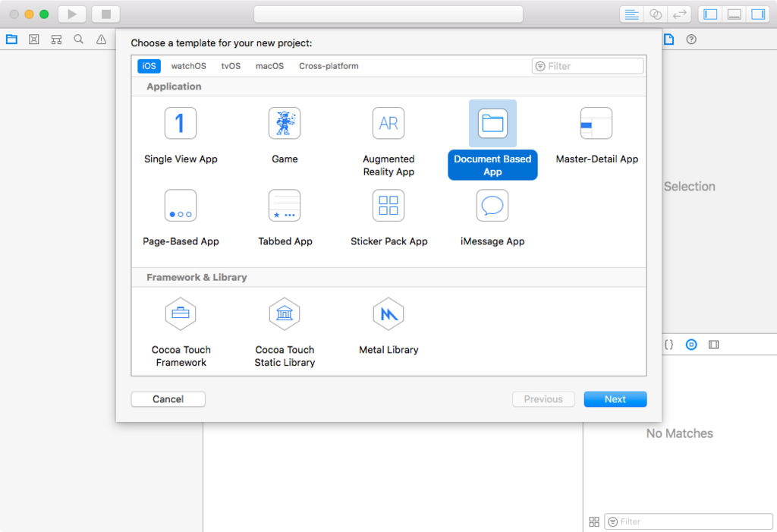
Task: Pick the Document Based App template
Action: (492, 123)
